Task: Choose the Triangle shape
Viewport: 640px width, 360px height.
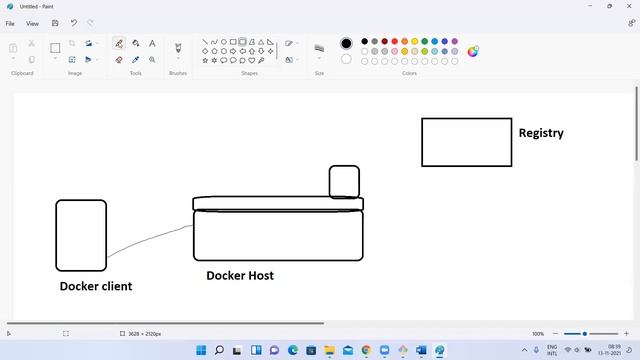Action: point(261,42)
